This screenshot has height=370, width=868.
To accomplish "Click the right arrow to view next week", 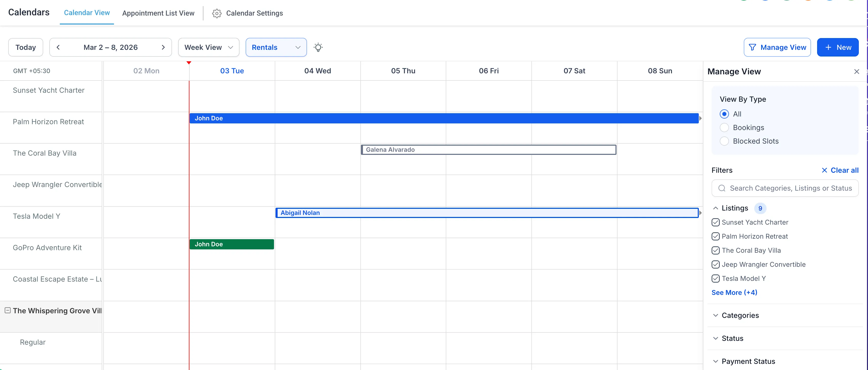I will click(x=163, y=47).
